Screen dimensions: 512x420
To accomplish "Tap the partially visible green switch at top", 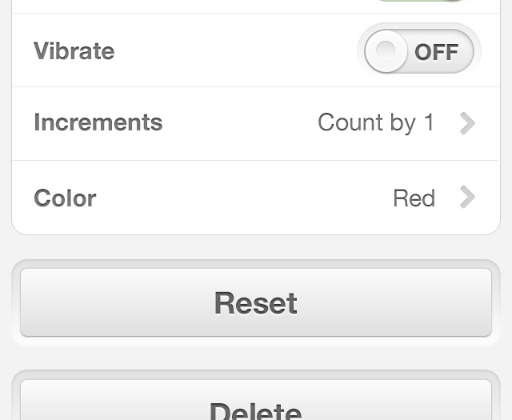I will (418, 3).
